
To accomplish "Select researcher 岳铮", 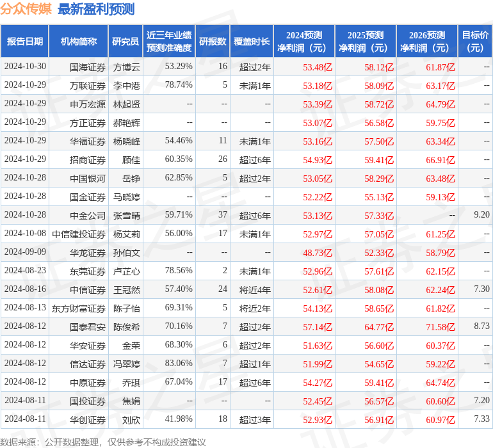I will [131, 179].
